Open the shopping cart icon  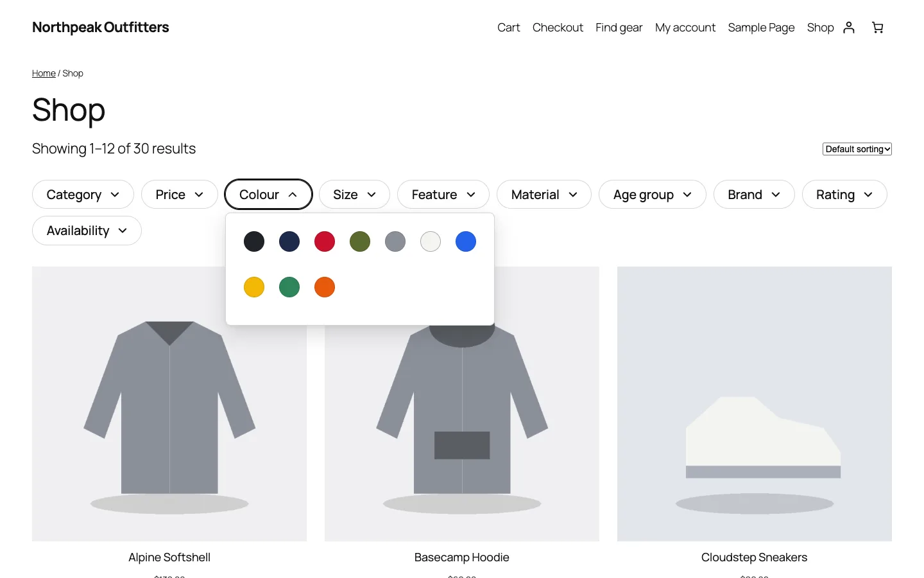878,28
